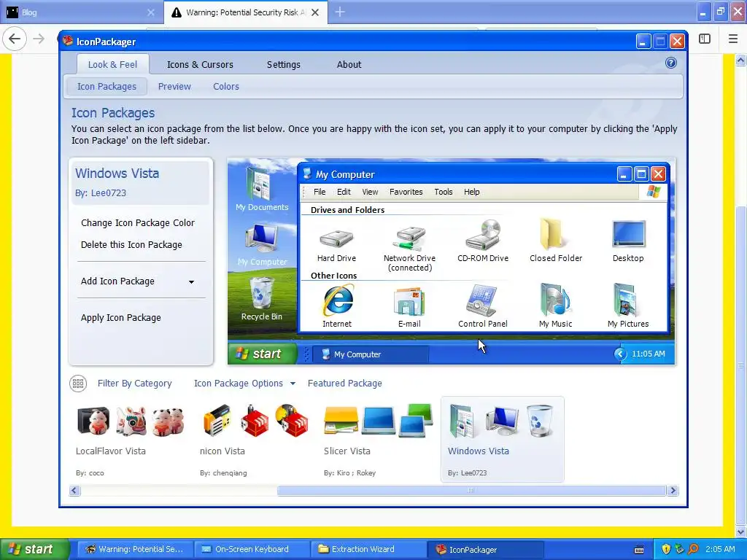
Task: Open the View menu in My Computer preview
Action: [x=370, y=192]
